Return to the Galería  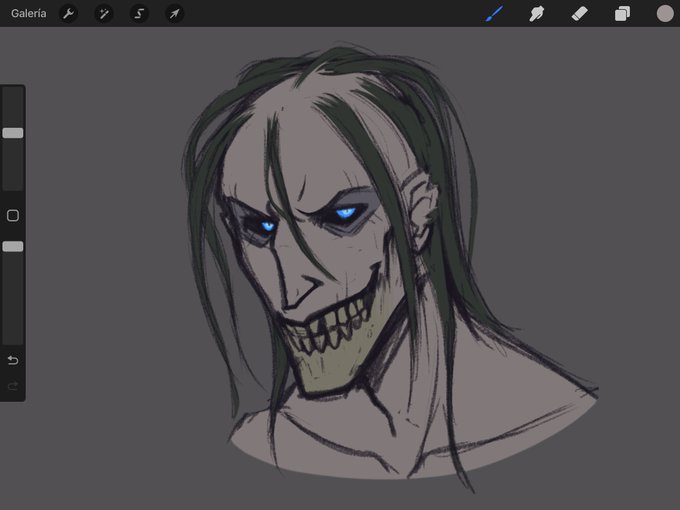tap(29, 13)
